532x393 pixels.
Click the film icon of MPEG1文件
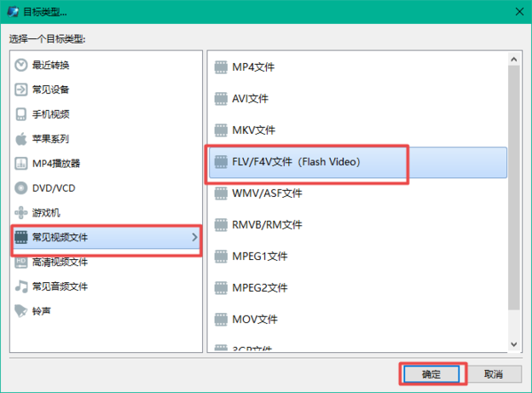coord(221,256)
